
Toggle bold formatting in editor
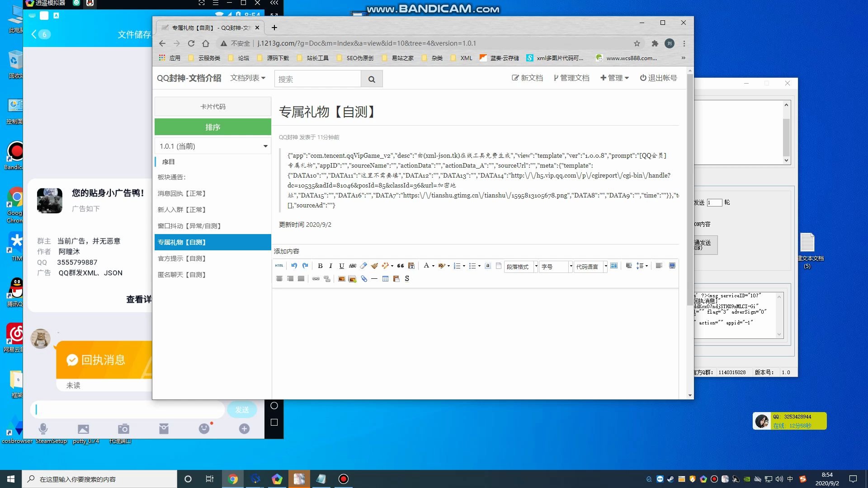[x=320, y=266]
